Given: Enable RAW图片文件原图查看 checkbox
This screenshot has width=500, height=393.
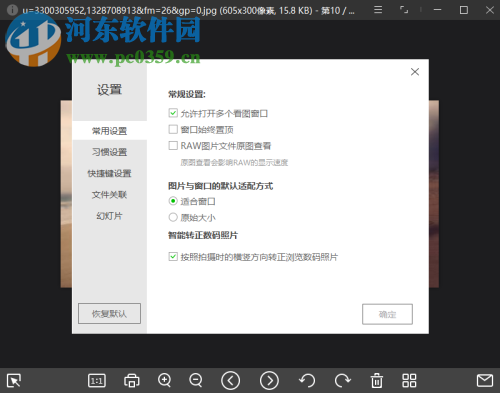Looking at the screenshot, I should point(173,146).
